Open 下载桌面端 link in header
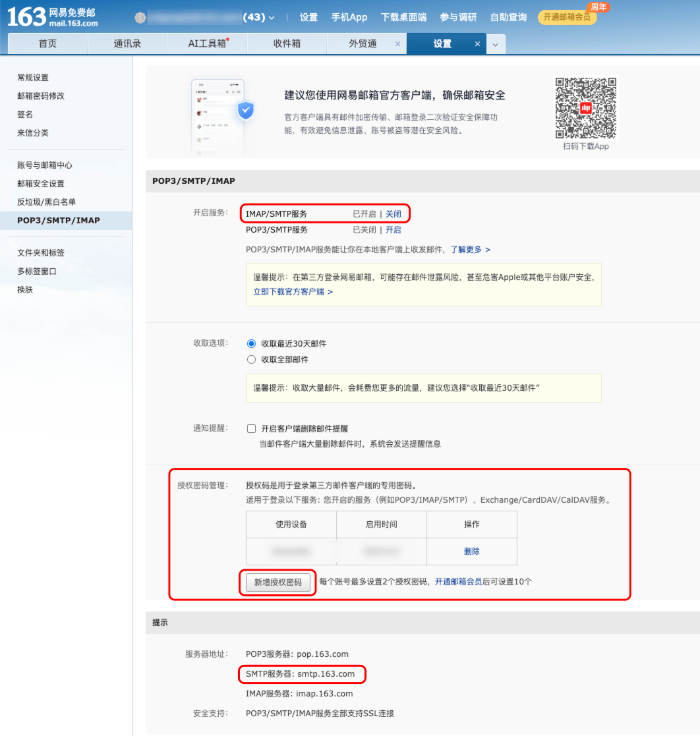The height and width of the screenshot is (736, 700). coord(403,17)
